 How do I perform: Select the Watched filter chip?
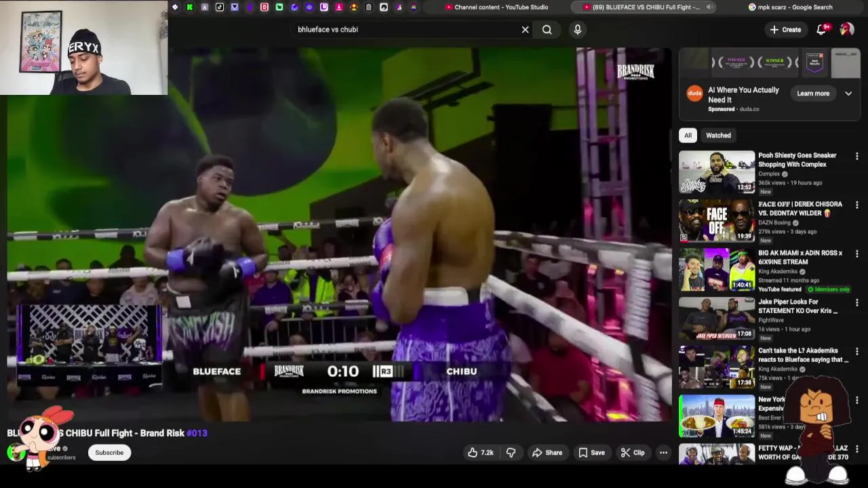[718, 136]
